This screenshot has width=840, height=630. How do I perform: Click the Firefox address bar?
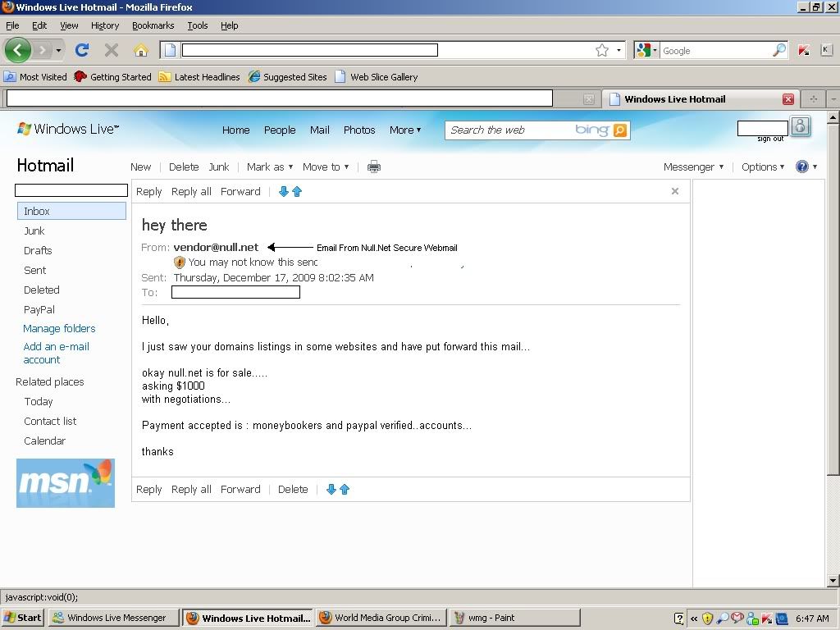pos(386,50)
